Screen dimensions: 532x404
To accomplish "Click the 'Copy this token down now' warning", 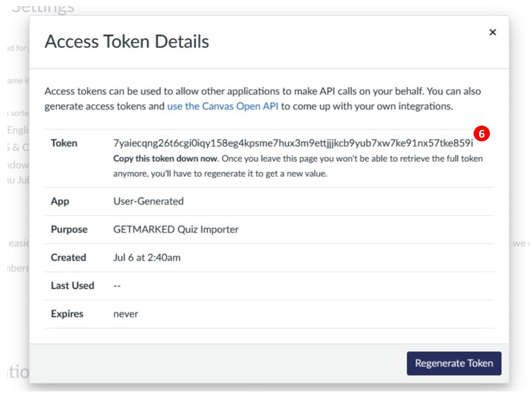I will (x=166, y=159).
